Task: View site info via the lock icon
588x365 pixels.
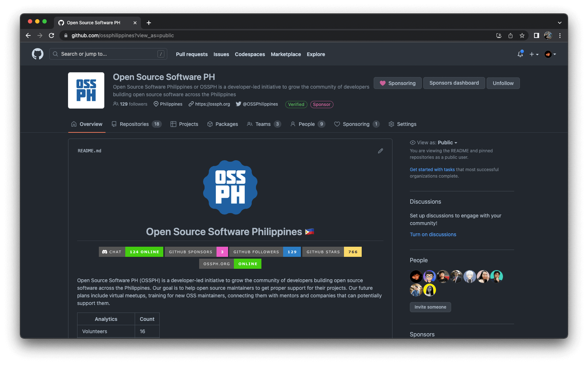Action: tap(66, 35)
